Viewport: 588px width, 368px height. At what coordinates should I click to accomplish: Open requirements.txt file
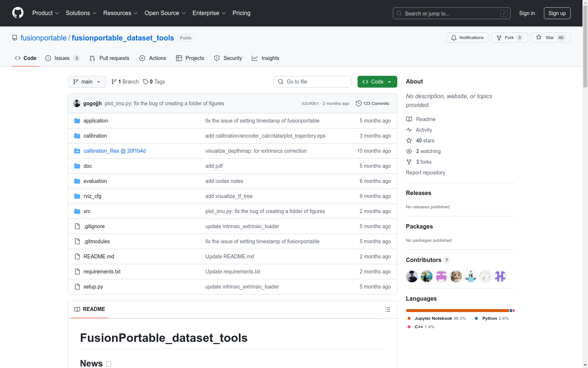[102, 272]
